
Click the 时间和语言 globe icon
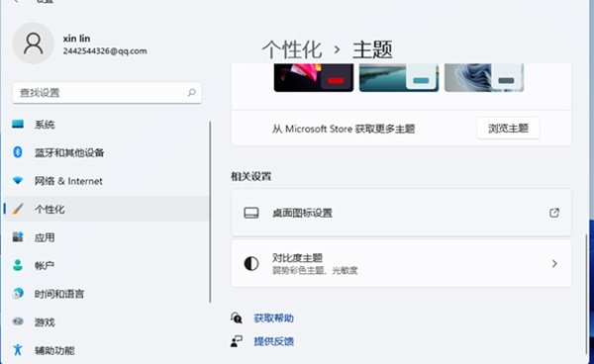(x=18, y=293)
